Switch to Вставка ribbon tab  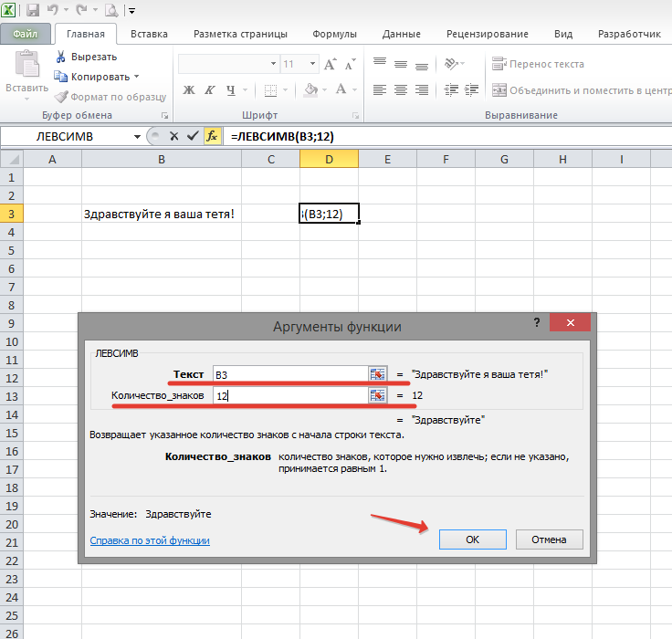pyautogui.click(x=149, y=34)
